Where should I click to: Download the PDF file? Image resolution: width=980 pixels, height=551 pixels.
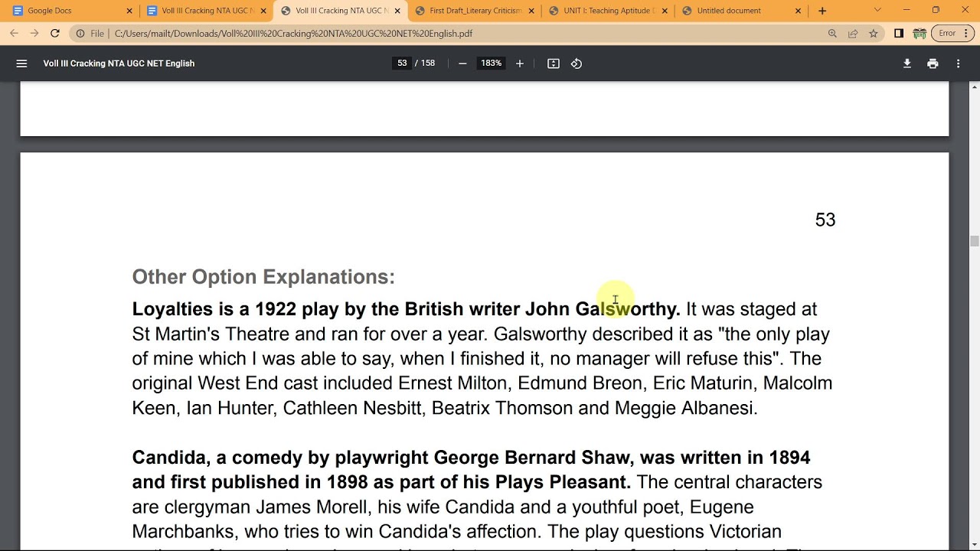[x=907, y=64]
